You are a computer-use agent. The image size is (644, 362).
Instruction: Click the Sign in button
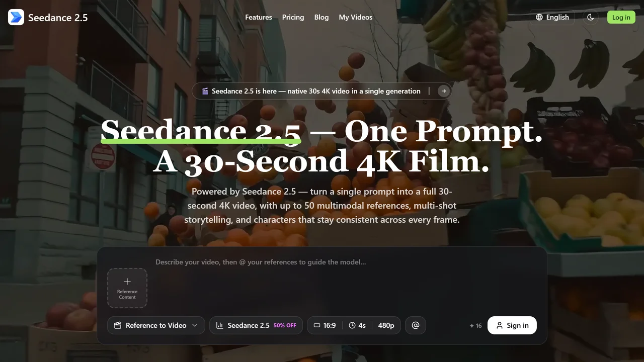coord(512,325)
